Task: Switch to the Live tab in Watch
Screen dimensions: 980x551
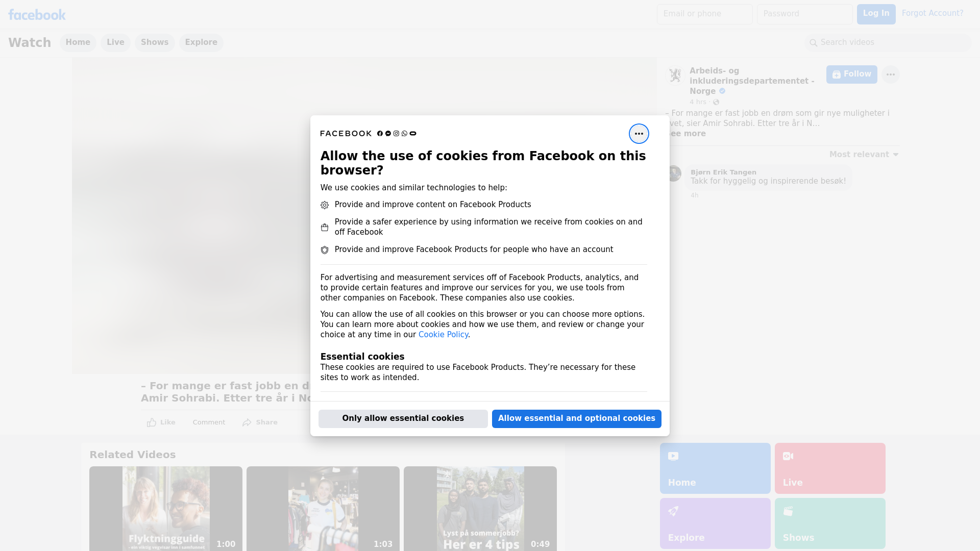Action: (115, 43)
